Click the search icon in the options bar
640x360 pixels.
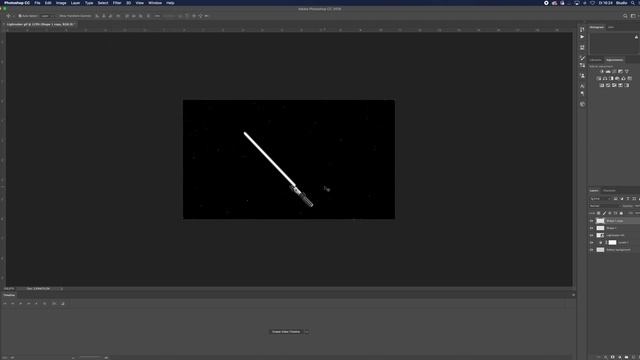coord(625,16)
